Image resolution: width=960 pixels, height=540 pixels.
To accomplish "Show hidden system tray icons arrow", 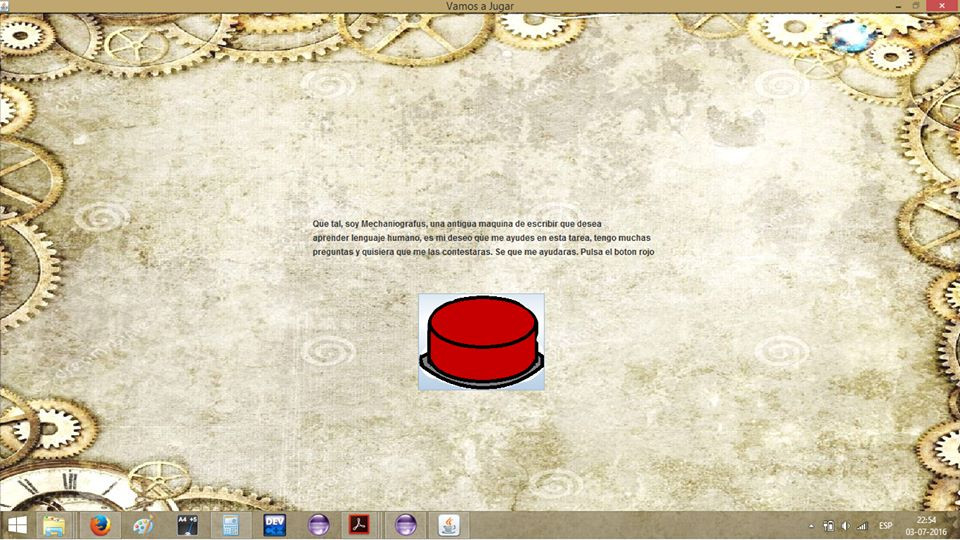I will (811, 526).
